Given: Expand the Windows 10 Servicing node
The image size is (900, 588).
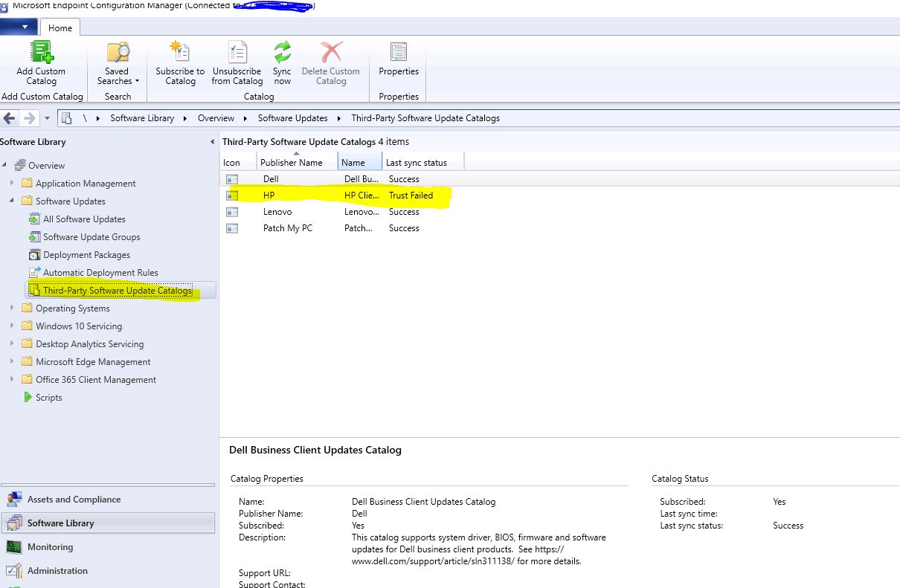Looking at the screenshot, I should click(12, 326).
